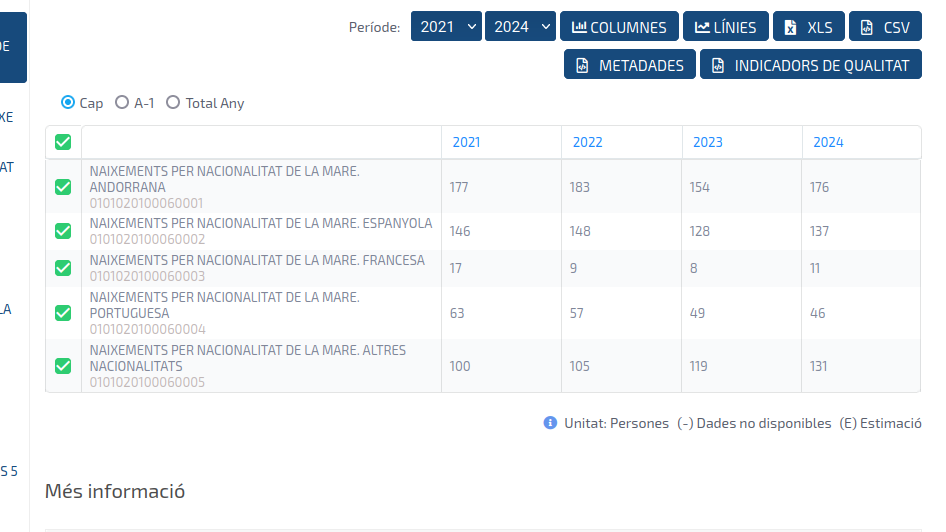This screenshot has height=532, width=946.
Task: Open the start year 2021 dropdown
Action: tap(446, 27)
